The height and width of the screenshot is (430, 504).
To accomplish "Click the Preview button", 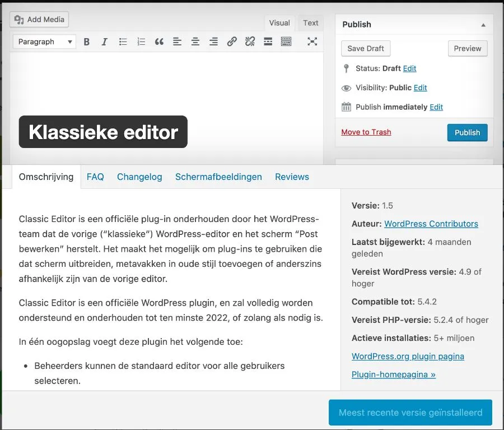I will [x=468, y=49].
